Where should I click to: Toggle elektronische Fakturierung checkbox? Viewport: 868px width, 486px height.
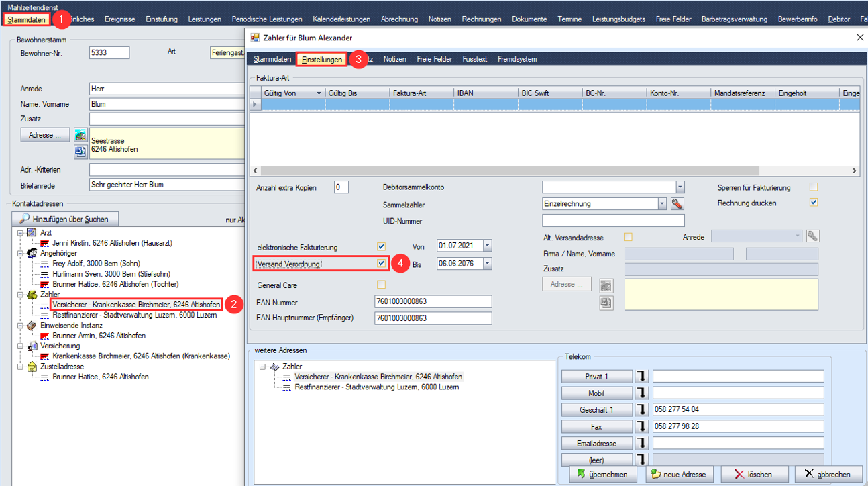pos(381,247)
